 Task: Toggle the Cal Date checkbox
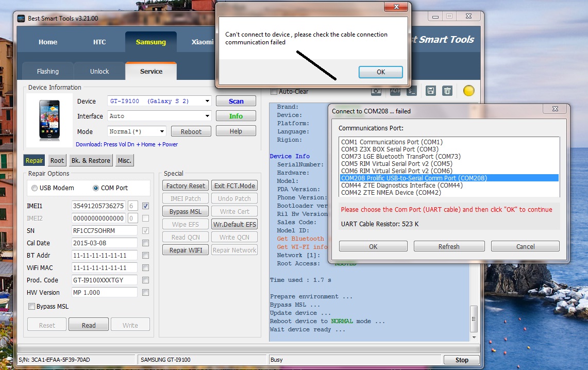click(146, 243)
